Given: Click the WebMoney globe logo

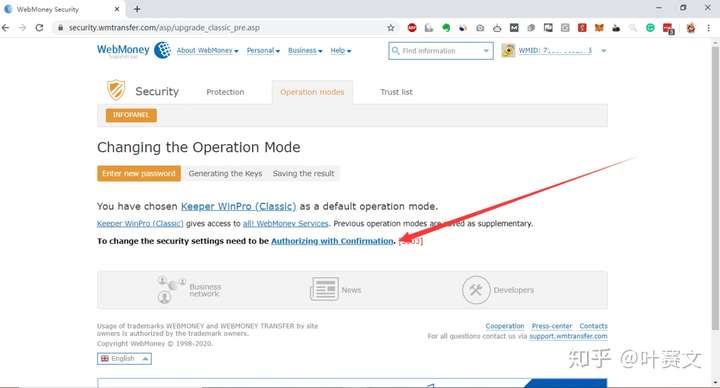Looking at the screenshot, I should coord(162,50).
